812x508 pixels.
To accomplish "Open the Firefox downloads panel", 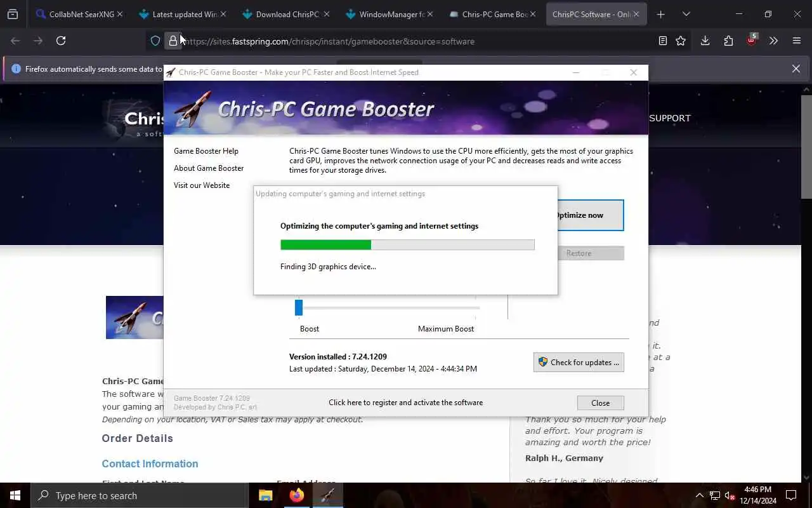I will [705, 41].
